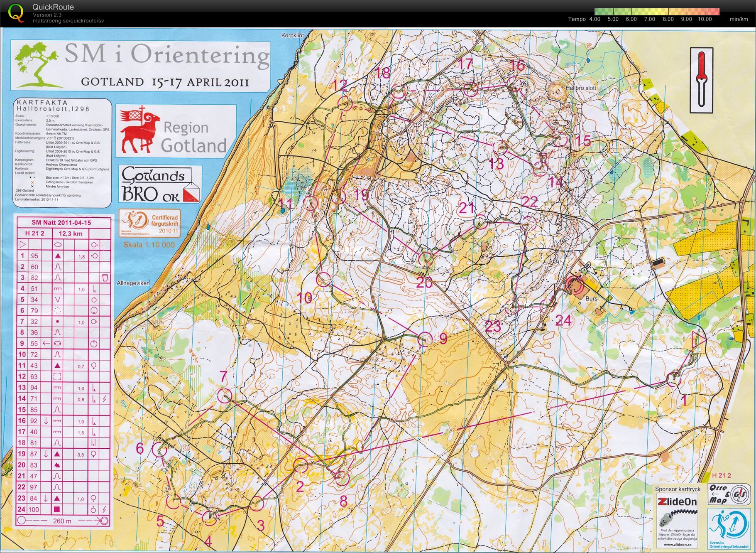The image size is (756, 553).
Task: Select the 'H 21 2' class cell in table
Action: pyautogui.click(x=34, y=233)
